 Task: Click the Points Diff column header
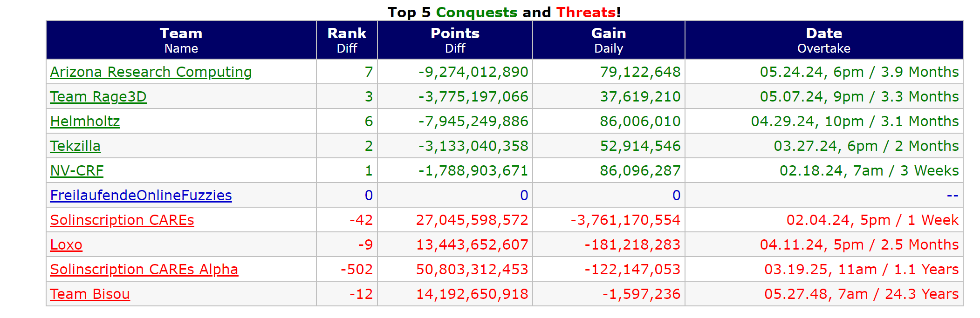(455, 40)
